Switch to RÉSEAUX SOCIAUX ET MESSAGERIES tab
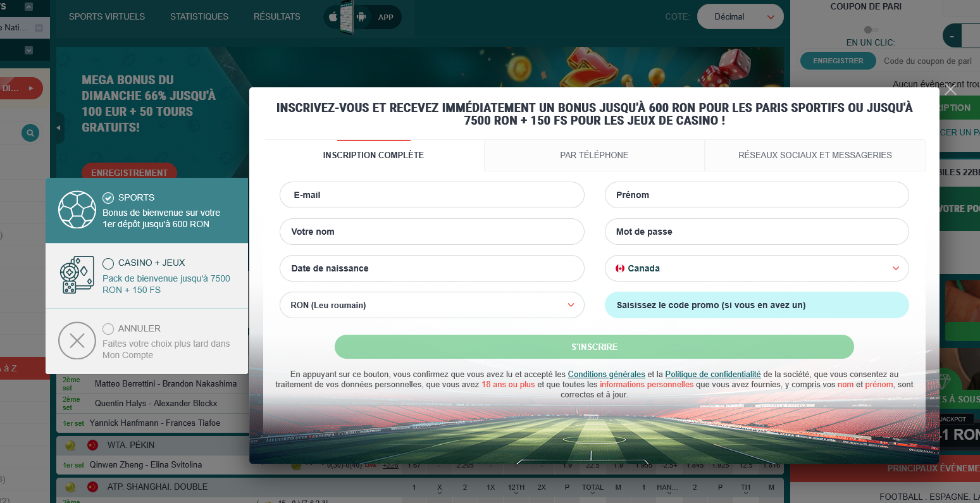 coord(815,155)
